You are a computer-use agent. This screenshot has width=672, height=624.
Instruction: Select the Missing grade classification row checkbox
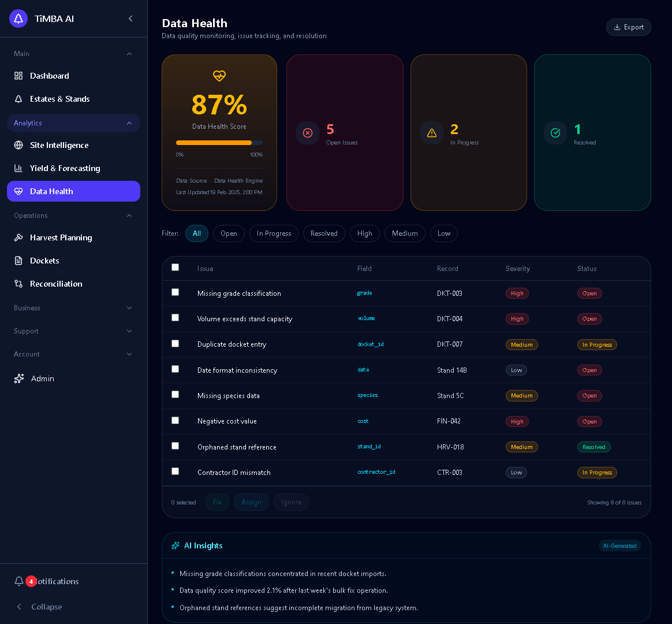click(x=176, y=292)
